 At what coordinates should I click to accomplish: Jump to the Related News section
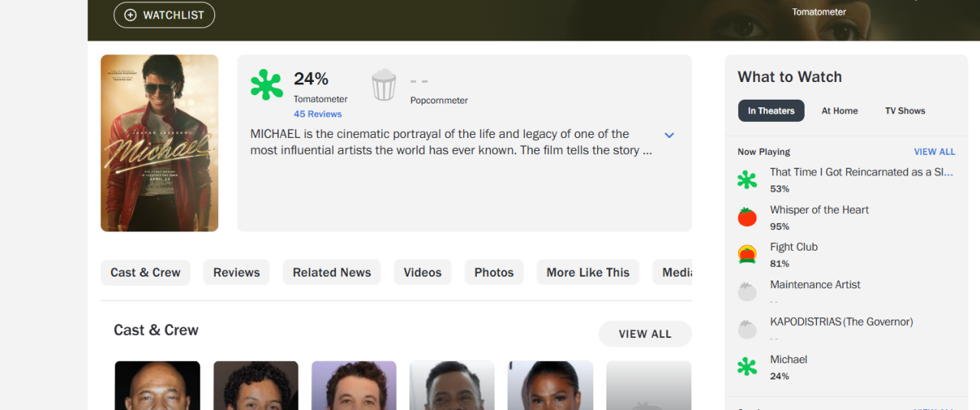pos(332,273)
